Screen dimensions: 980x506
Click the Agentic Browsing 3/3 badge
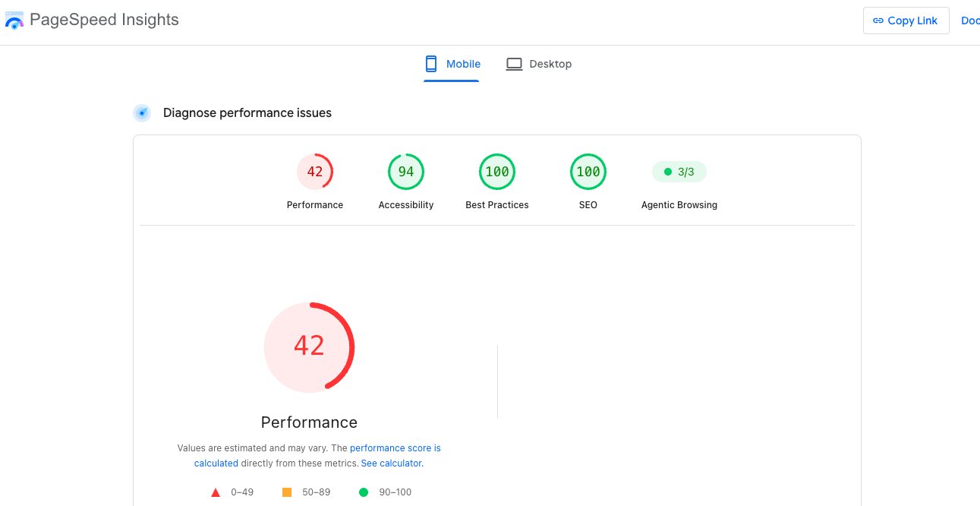point(679,172)
